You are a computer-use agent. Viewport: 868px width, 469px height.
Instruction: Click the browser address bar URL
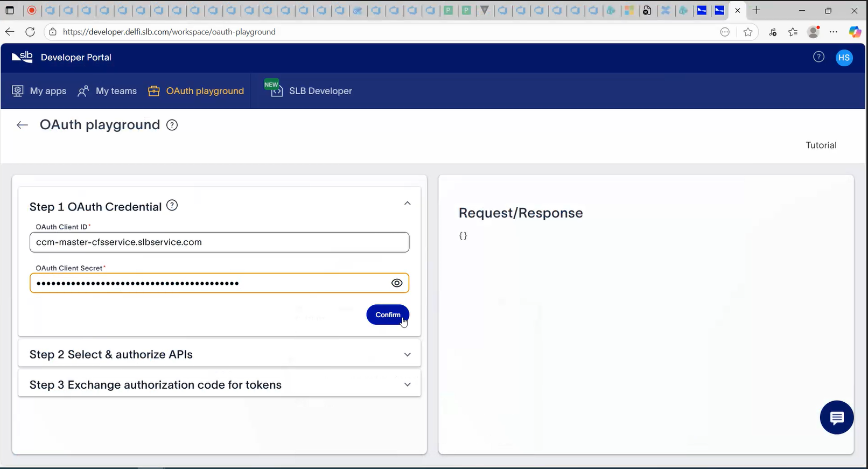tap(169, 32)
